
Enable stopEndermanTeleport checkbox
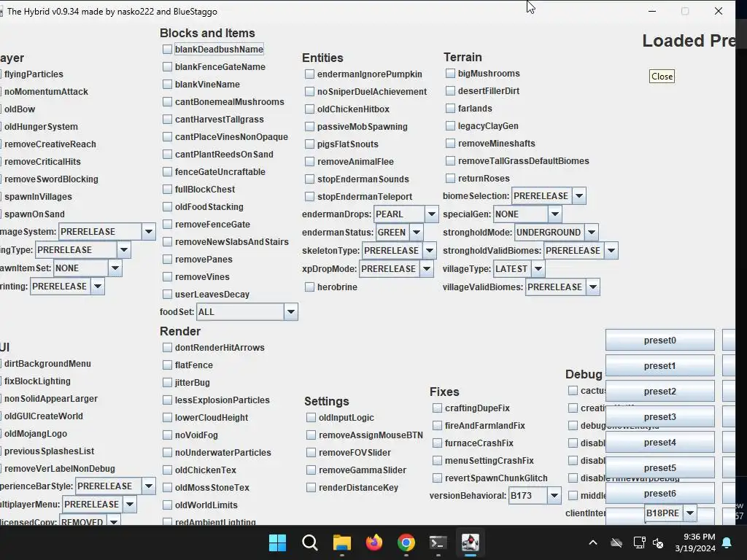pyautogui.click(x=309, y=196)
